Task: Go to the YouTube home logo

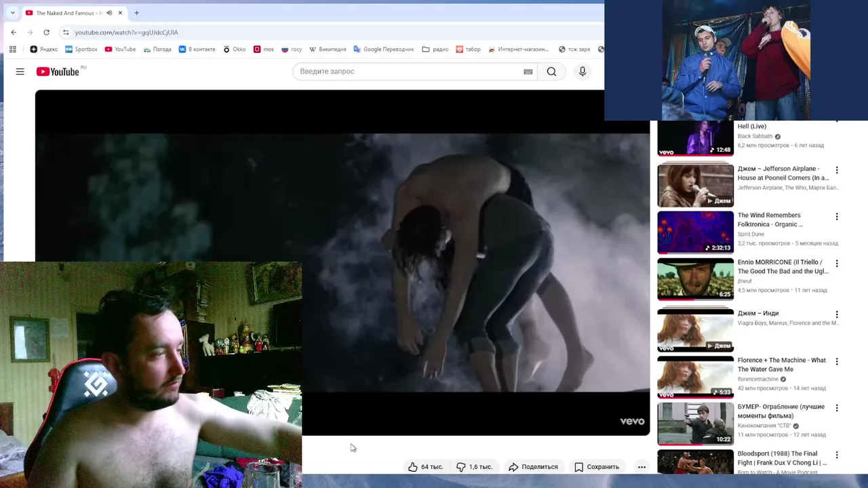Action: click(58, 71)
